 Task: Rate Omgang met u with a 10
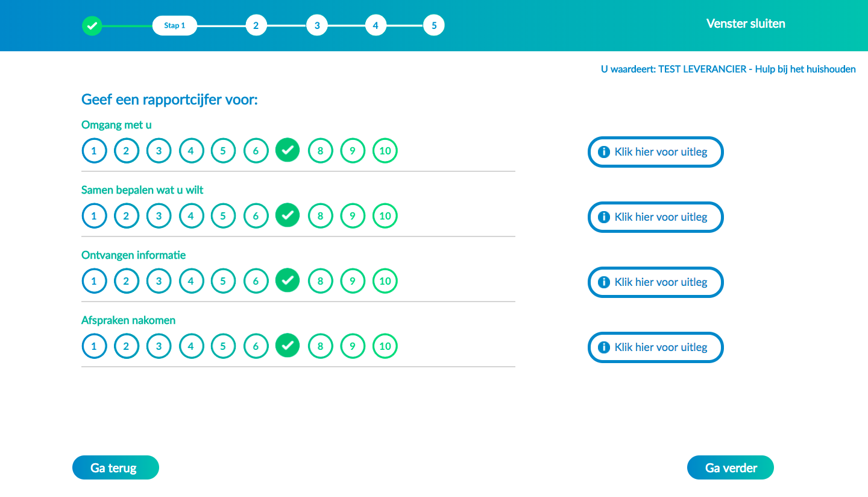click(x=385, y=151)
